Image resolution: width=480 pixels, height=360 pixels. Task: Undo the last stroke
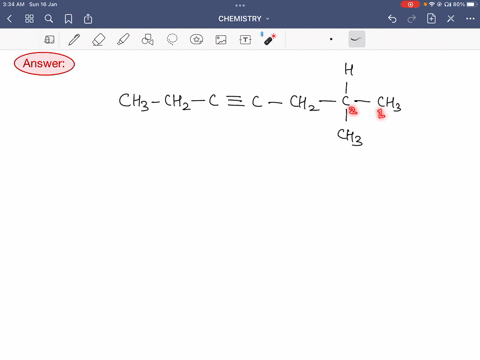coord(392,19)
